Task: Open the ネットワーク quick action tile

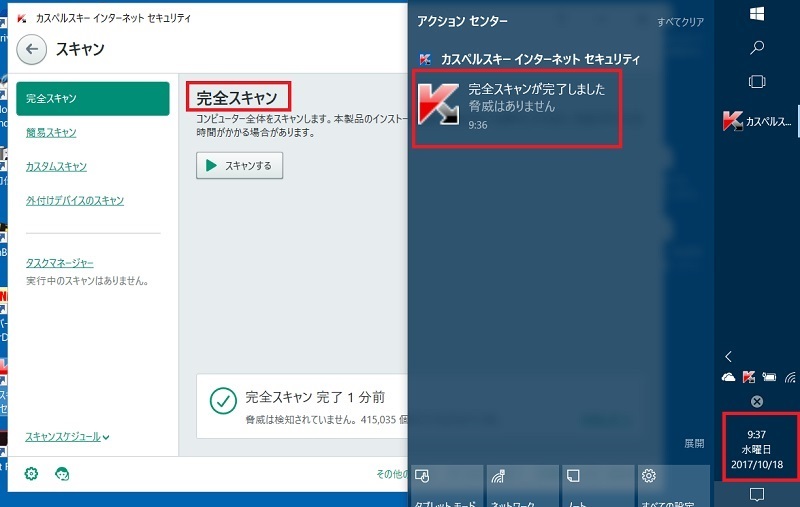Action: 522,486
